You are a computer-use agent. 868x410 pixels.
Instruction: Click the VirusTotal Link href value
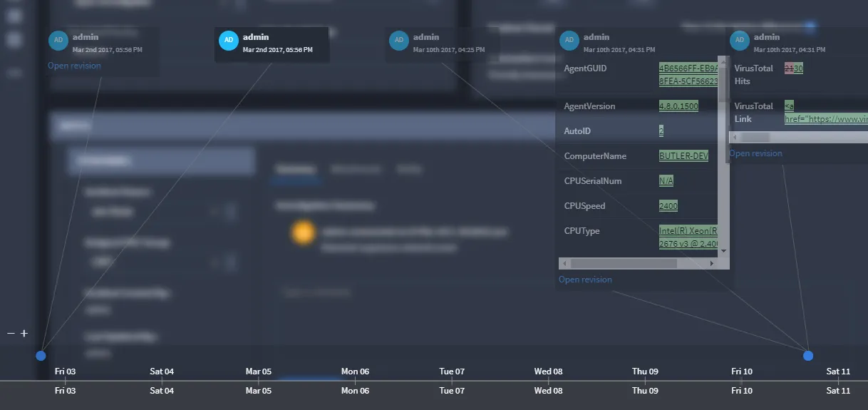point(827,119)
